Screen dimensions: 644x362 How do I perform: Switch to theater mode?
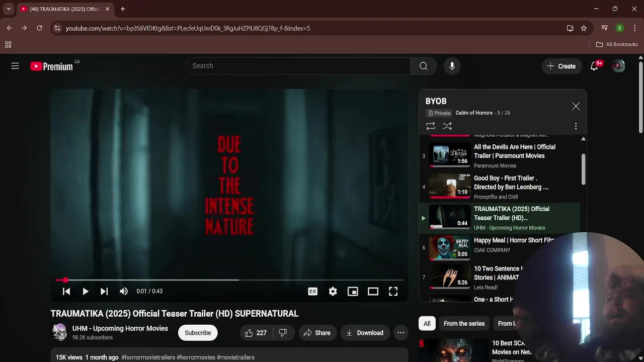373,291
